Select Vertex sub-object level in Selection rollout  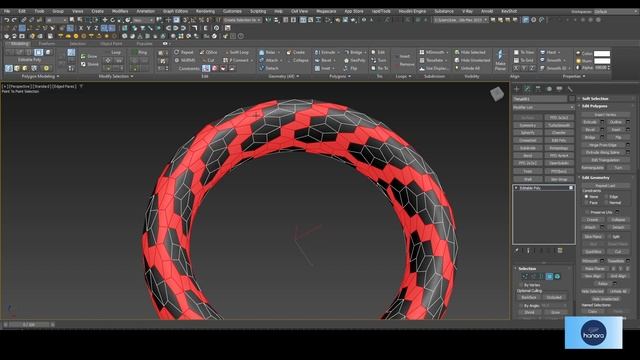[x=525, y=277]
